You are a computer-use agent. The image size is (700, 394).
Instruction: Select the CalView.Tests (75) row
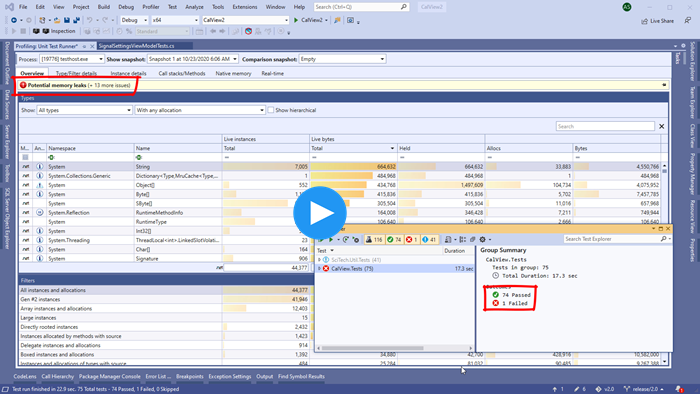395,269
